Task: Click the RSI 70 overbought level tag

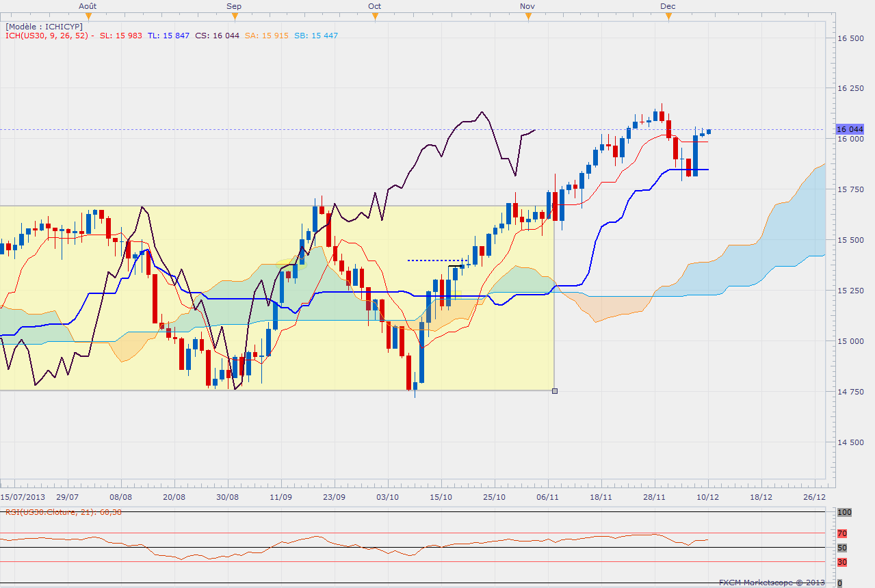Action: (x=842, y=533)
